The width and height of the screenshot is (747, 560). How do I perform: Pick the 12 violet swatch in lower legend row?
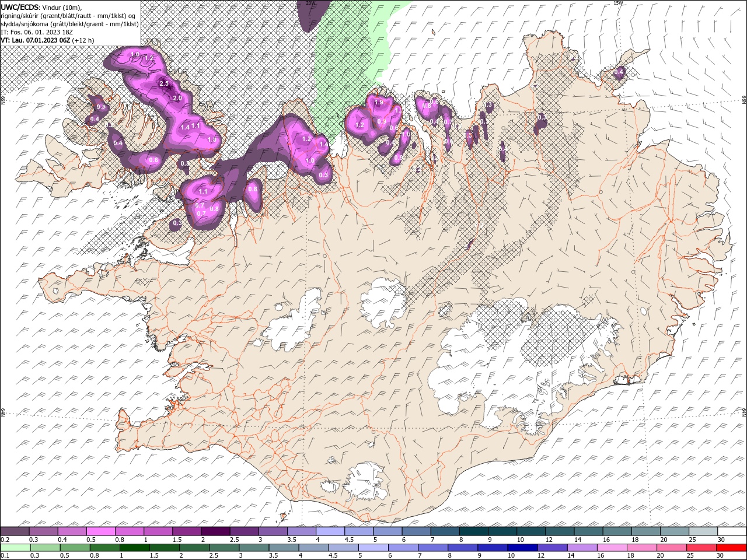(x=553, y=548)
